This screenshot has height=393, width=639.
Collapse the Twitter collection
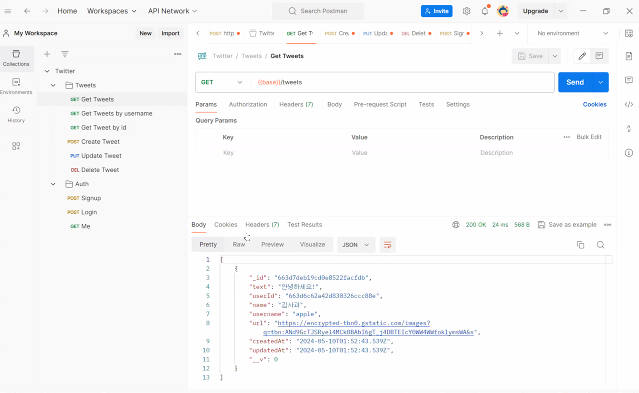pos(47,71)
